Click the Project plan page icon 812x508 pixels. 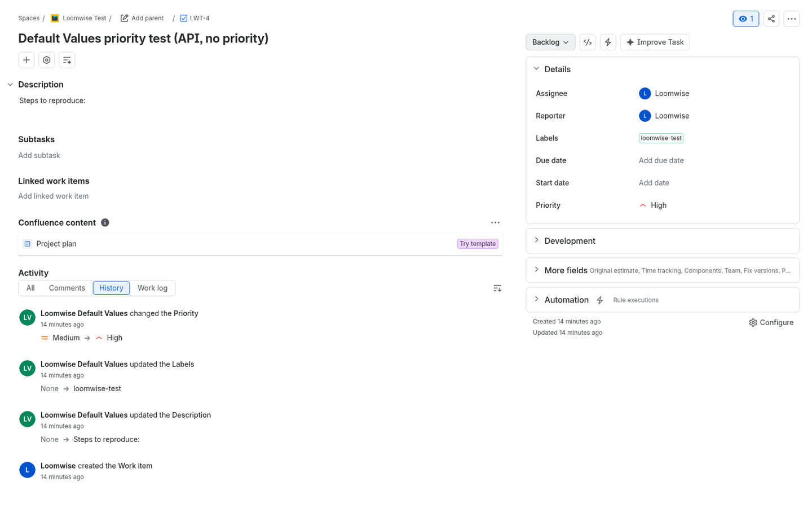[x=27, y=244]
